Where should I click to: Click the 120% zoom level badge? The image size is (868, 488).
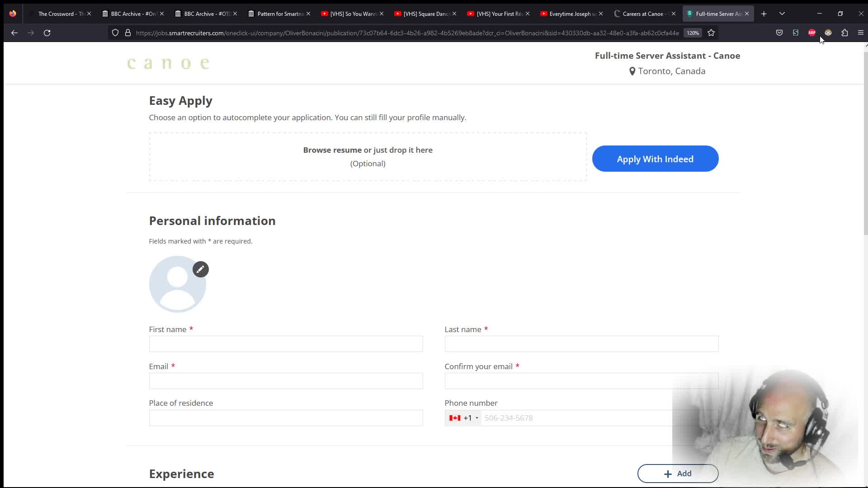[x=693, y=33]
